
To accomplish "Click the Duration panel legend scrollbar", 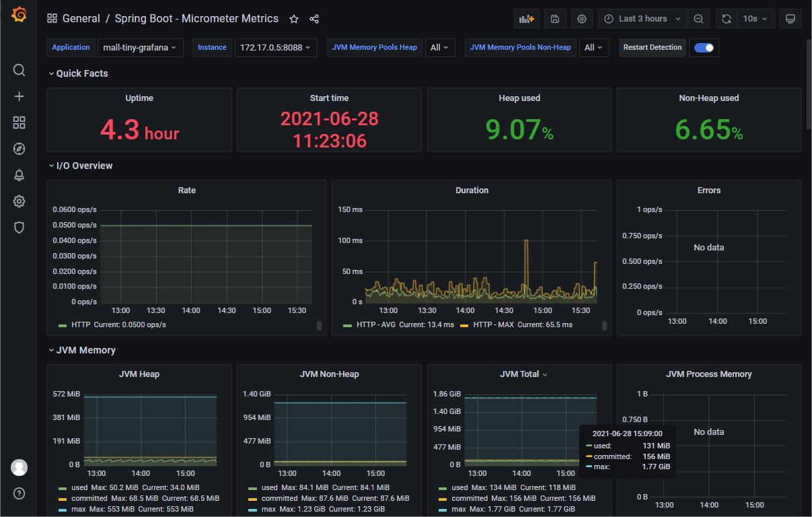I will pos(604,326).
